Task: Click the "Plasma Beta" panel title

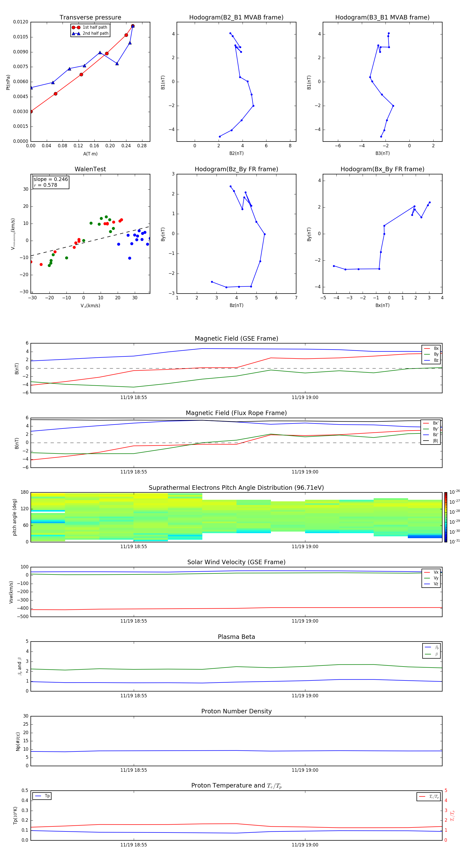Action: point(236,637)
